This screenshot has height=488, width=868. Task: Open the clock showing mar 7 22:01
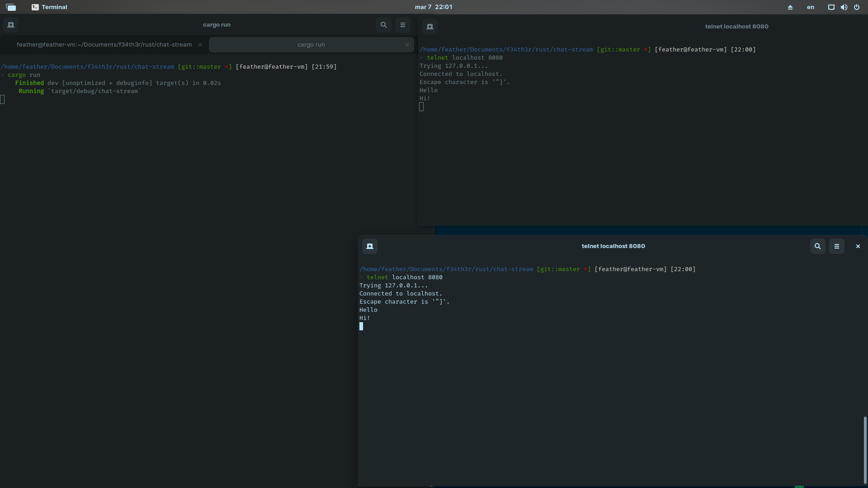click(x=434, y=7)
